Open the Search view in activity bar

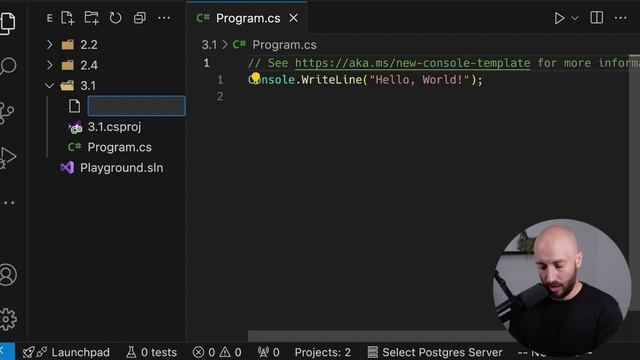click(x=8, y=66)
